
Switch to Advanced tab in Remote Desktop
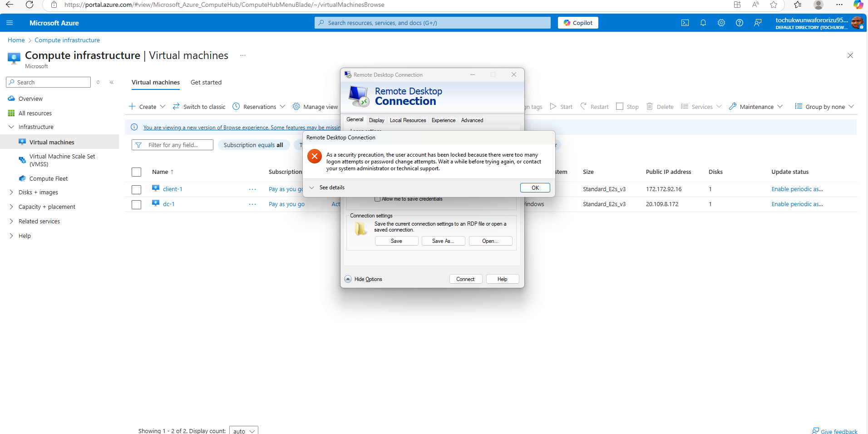[x=472, y=120]
